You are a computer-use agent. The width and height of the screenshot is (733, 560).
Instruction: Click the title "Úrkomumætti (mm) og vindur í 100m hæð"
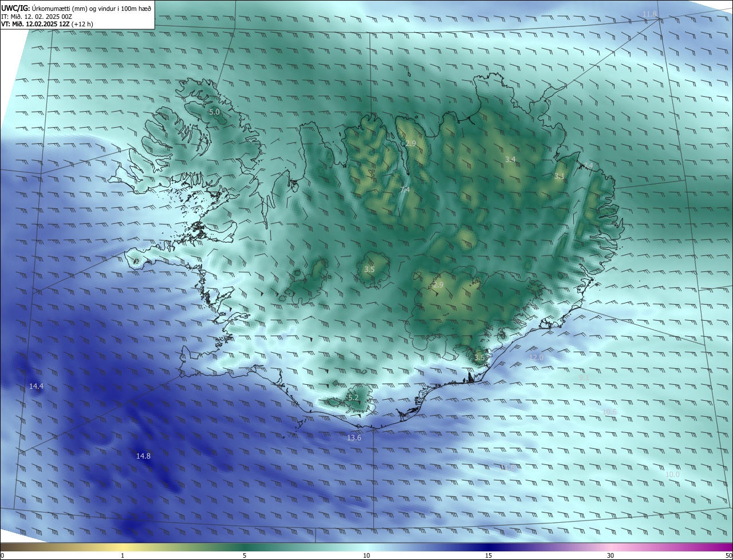pos(92,8)
